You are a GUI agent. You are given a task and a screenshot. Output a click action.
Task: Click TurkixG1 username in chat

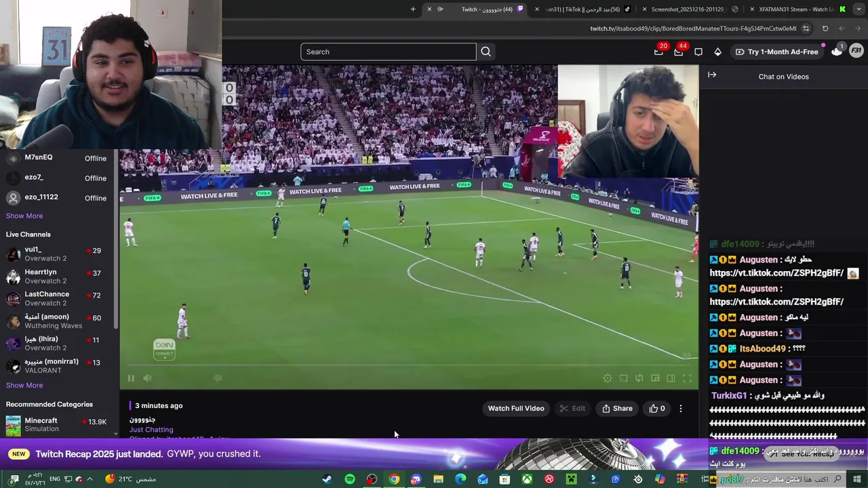[x=729, y=395]
